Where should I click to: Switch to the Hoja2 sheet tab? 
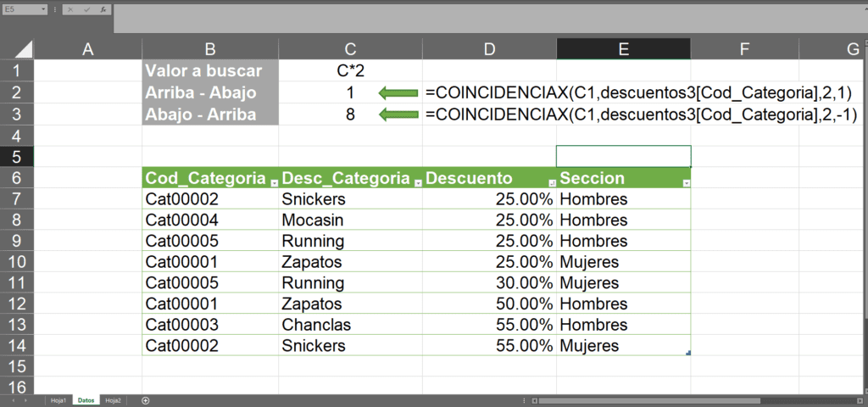[x=113, y=401]
